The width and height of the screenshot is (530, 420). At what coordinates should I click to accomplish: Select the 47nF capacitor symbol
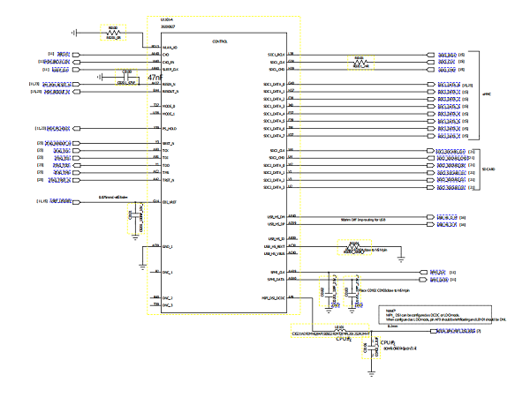126,77
